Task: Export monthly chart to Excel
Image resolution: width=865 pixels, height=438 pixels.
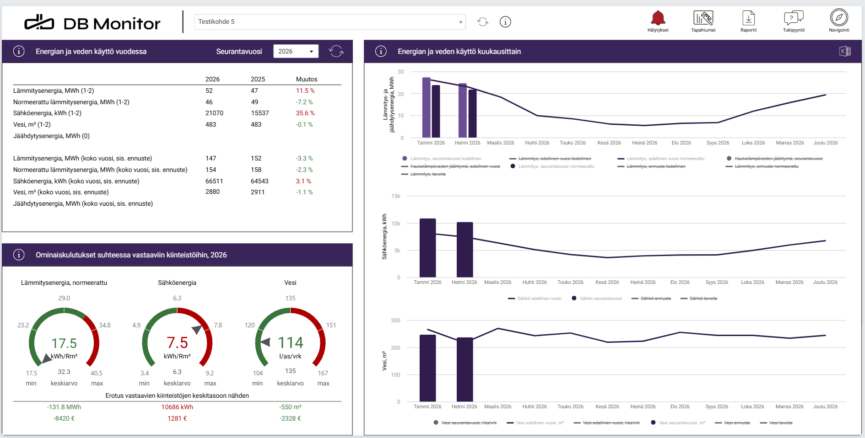Action: tap(844, 51)
